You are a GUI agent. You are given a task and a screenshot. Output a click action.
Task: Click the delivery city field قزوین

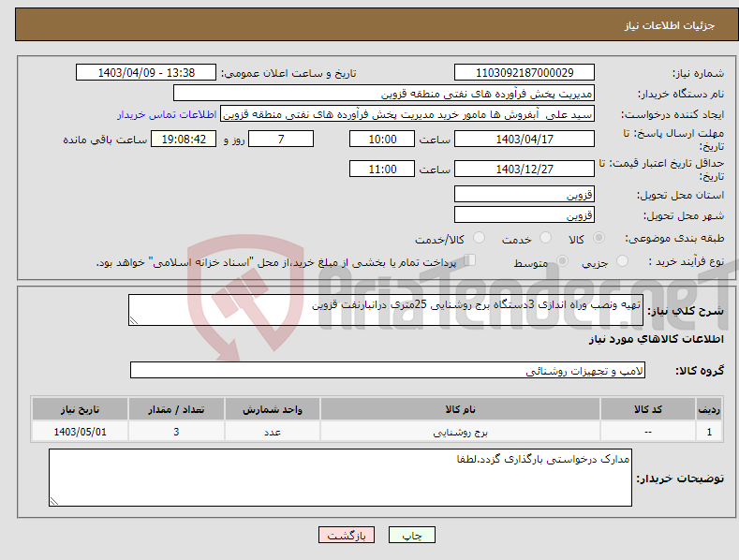pos(525,215)
